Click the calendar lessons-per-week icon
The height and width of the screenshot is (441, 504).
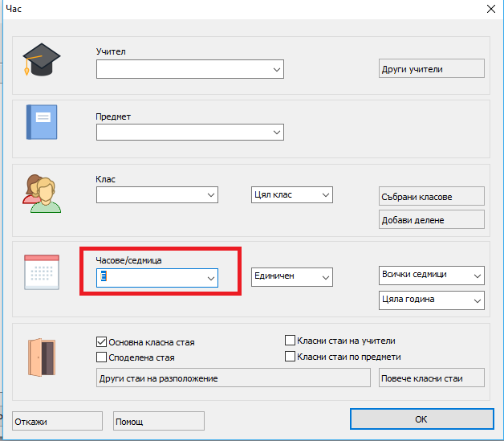tap(41, 273)
